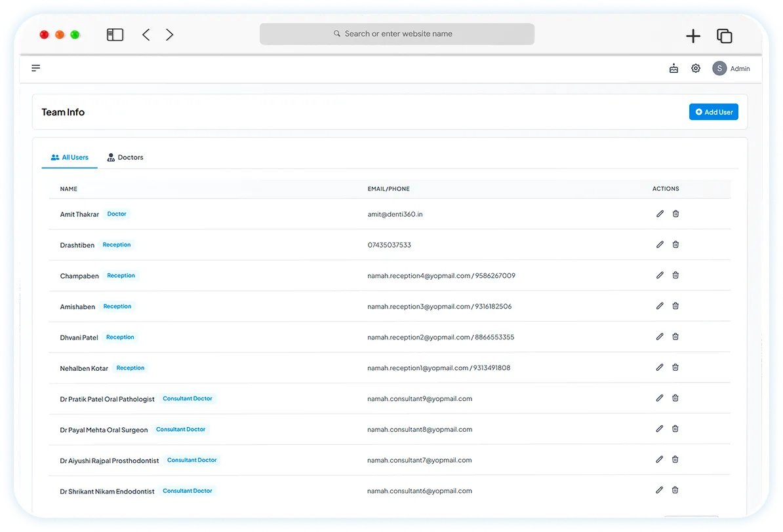Image resolution: width=783 pixels, height=532 pixels.
Task: Focus the website address search field
Action: 397,34
